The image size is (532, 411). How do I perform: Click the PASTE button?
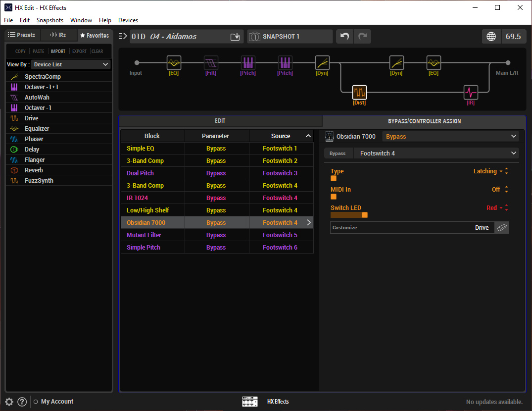(38, 51)
